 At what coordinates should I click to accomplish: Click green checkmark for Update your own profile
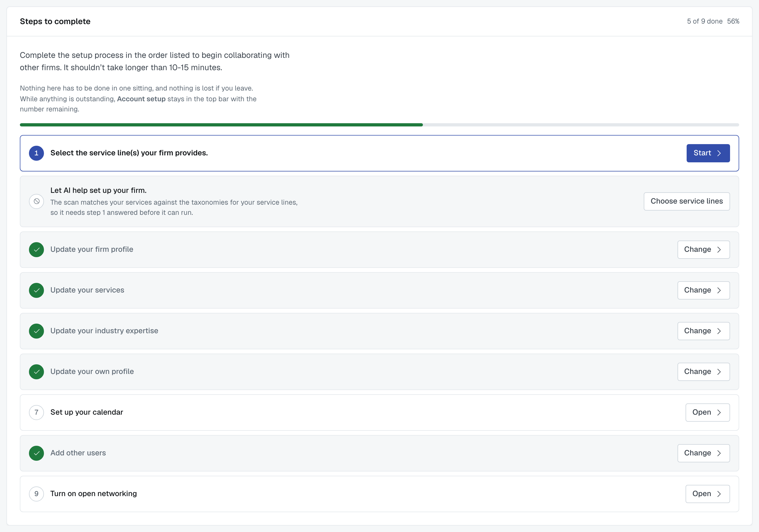pyautogui.click(x=36, y=372)
